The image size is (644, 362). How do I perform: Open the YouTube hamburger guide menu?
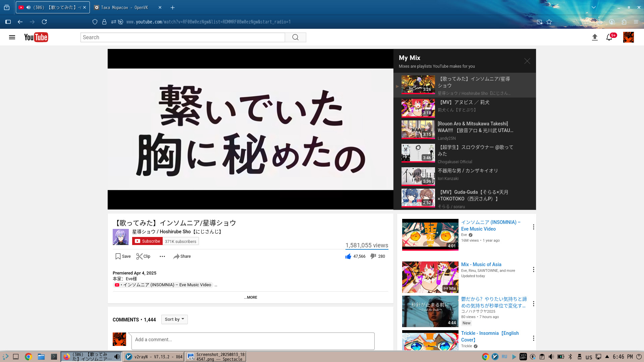pyautogui.click(x=12, y=37)
